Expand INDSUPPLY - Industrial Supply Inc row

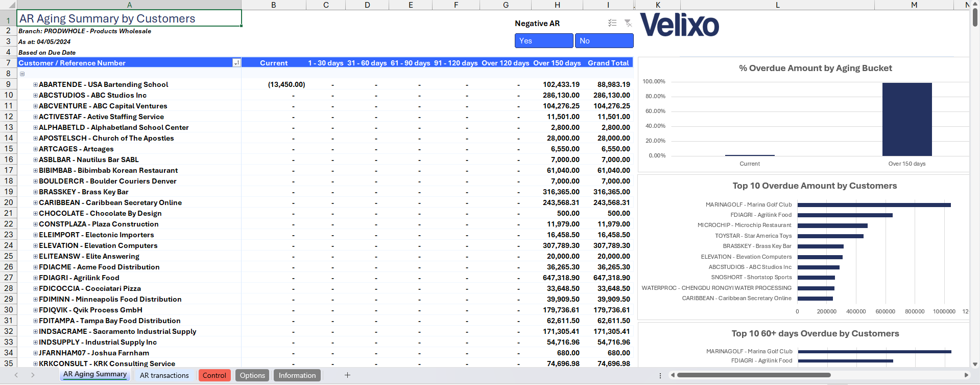(x=36, y=342)
